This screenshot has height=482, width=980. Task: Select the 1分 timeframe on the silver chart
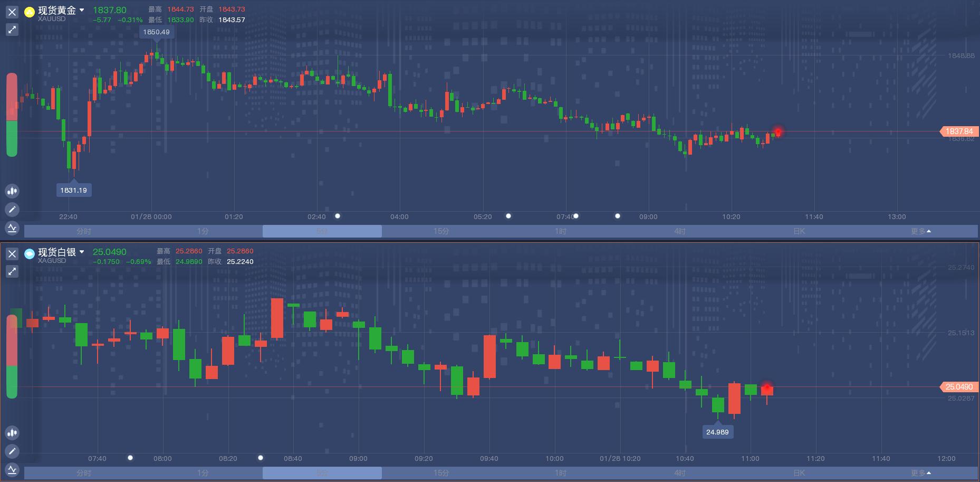[203, 473]
